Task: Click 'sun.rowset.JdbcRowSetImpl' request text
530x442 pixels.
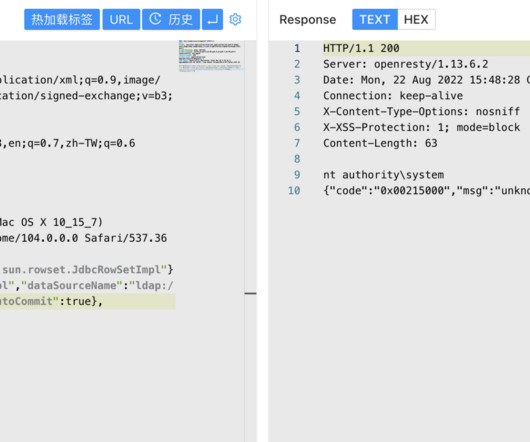Action: (81, 270)
